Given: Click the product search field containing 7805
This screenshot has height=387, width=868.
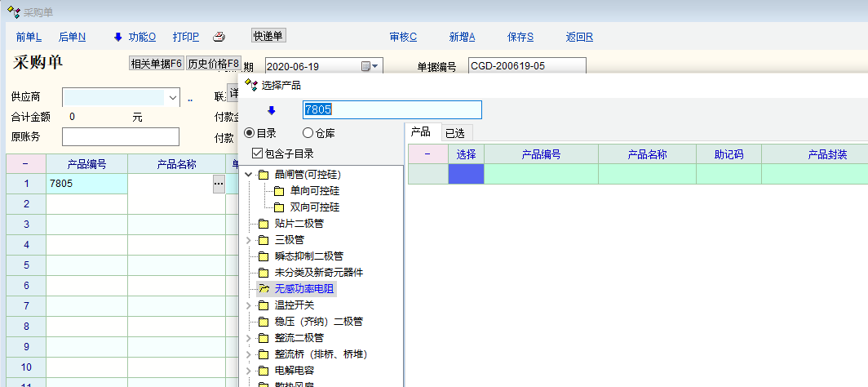Looking at the screenshot, I should (x=392, y=110).
